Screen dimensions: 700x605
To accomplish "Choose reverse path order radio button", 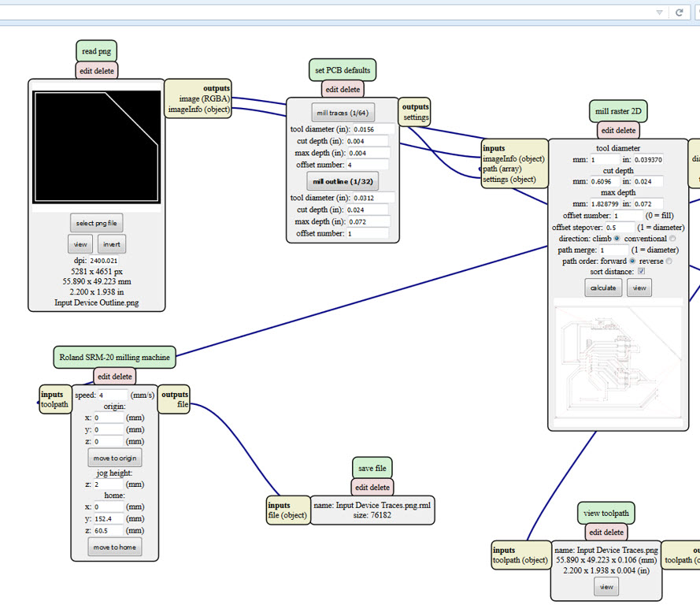I will (x=669, y=261).
